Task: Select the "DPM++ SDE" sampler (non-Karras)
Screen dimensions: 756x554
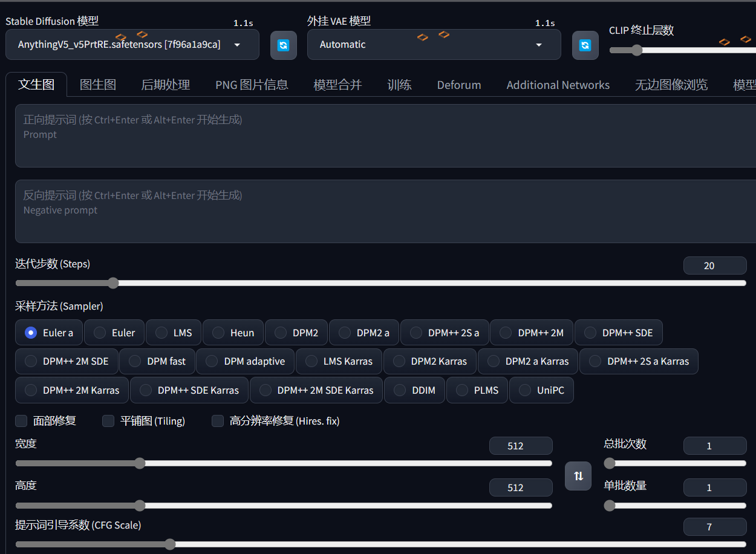Action: [x=619, y=333]
